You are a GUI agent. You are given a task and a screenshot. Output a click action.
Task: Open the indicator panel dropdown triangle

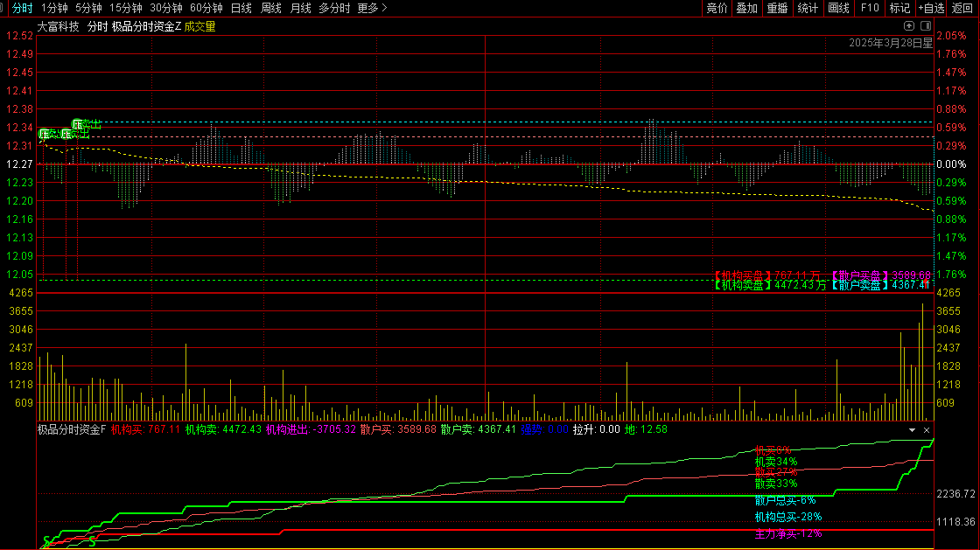912,430
